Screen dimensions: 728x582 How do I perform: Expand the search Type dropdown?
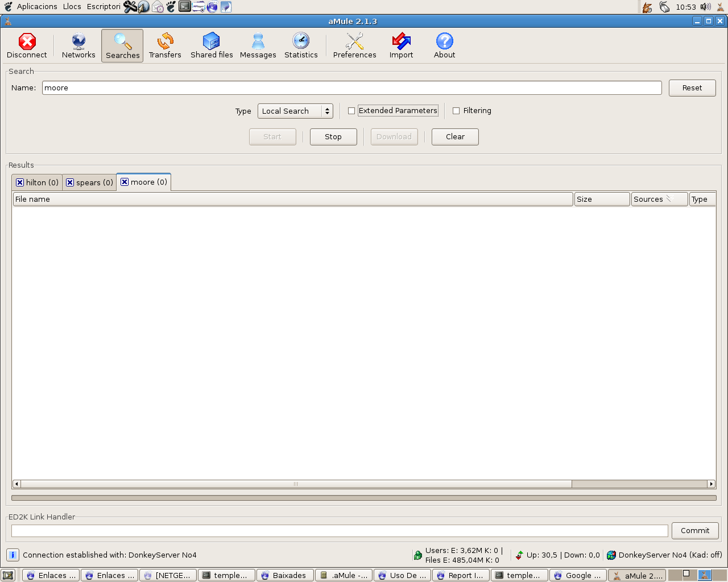[x=295, y=111]
